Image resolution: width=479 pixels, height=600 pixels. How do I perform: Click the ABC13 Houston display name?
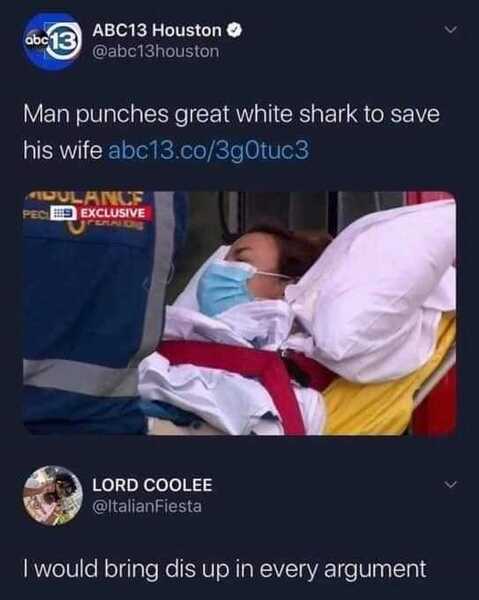tap(157, 31)
